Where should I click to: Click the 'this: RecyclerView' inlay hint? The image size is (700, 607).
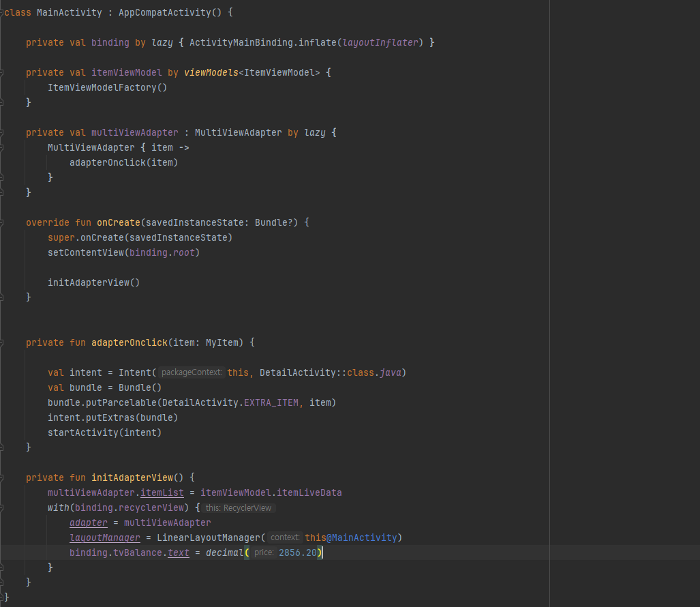[x=239, y=508]
